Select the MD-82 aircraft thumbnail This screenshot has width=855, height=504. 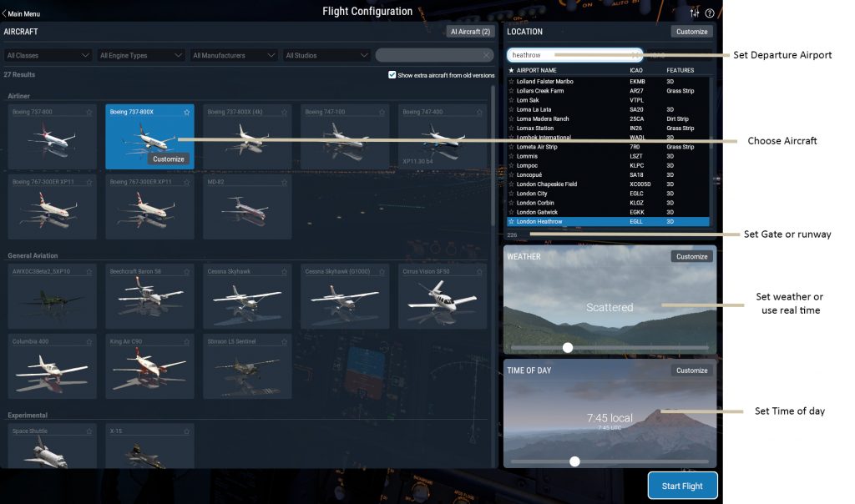pyautogui.click(x=247, y=207)
